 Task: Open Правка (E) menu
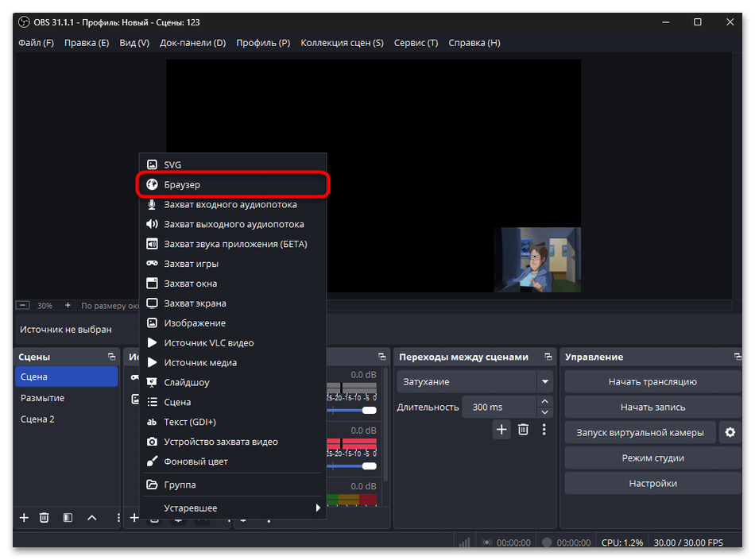(x=87, y=43)
